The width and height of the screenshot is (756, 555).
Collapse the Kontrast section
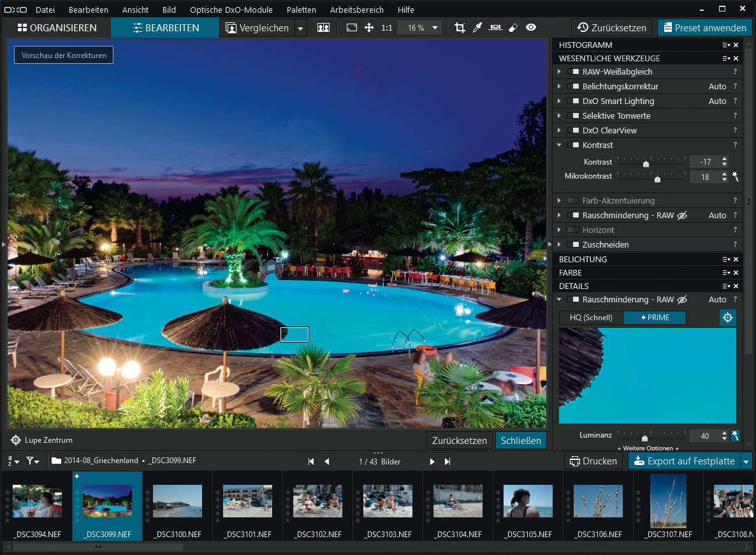559,145
